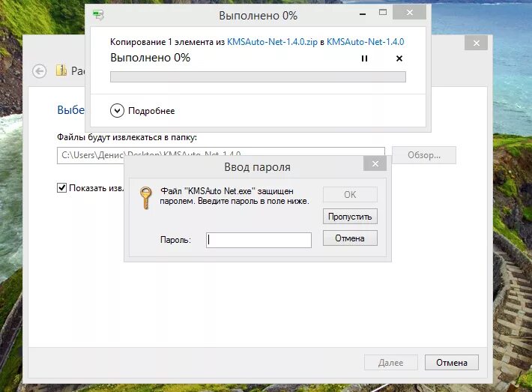
Task: Click the golden key icon
Action: coord(145,198)
